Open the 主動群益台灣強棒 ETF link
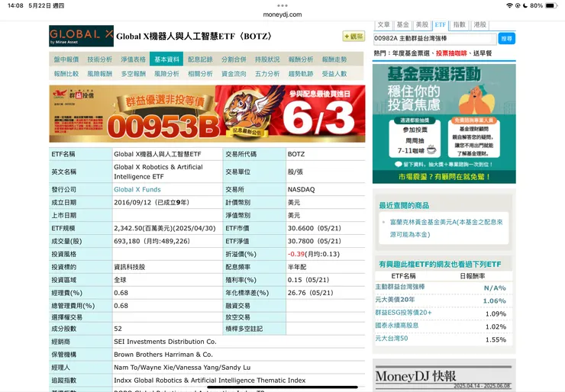Screen dimensions: 565x392 [x=400, y=287]
